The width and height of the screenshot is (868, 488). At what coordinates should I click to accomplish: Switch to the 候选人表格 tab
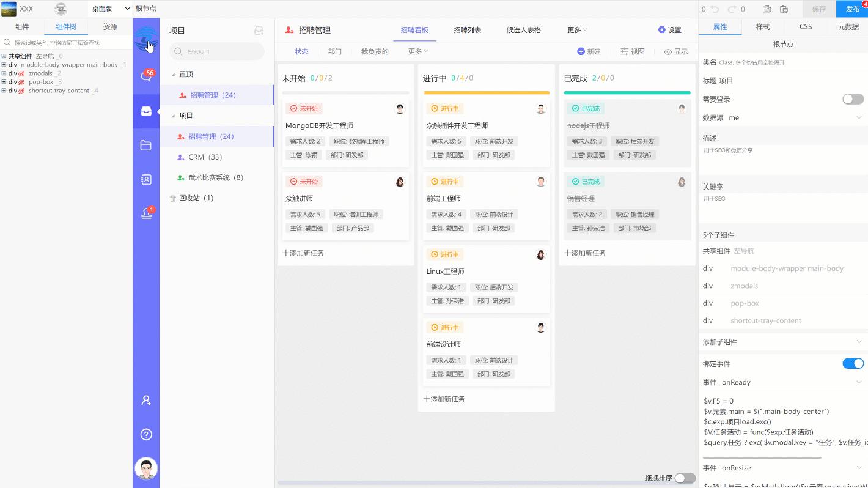coord(524,30)
